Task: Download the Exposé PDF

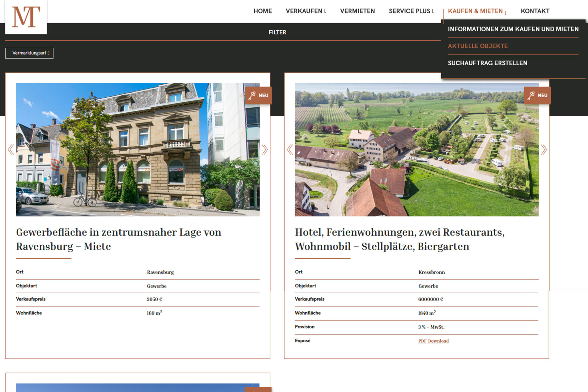Action: 433,341
